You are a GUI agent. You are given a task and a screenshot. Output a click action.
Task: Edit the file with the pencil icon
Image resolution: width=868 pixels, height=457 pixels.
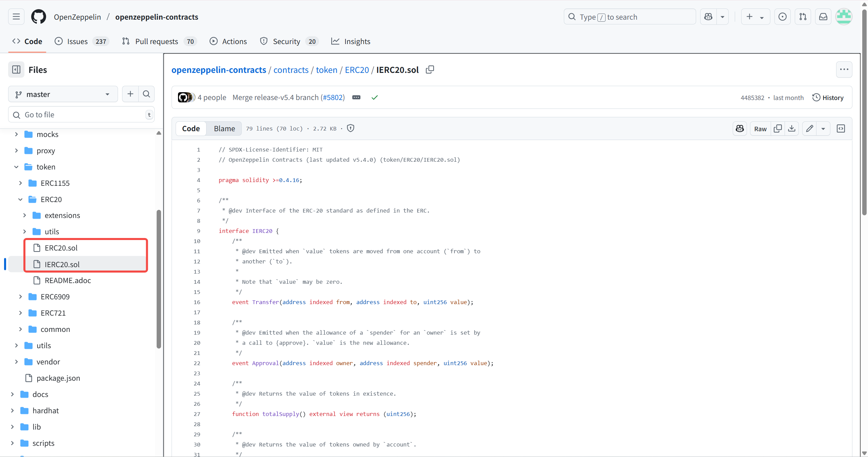pos(810,129)
